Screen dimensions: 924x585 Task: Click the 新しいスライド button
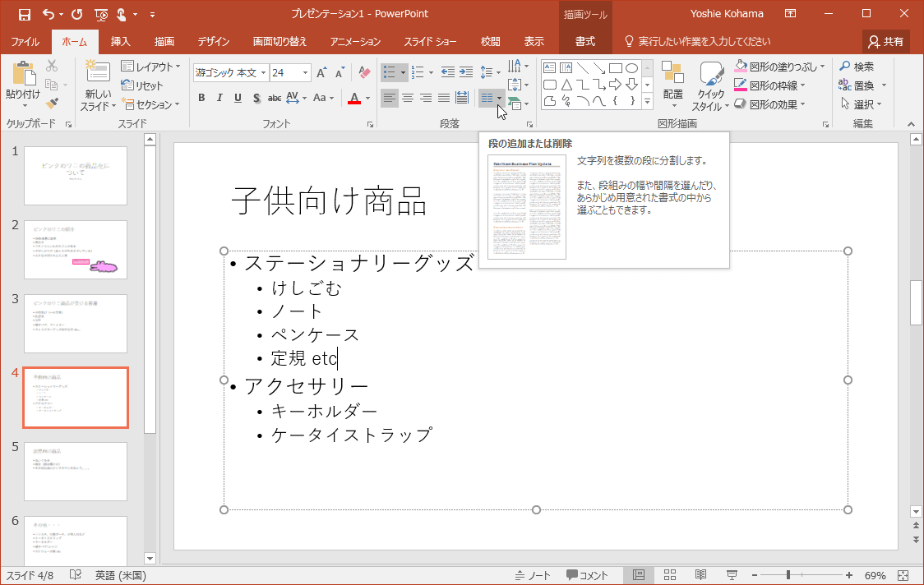point(99,82)
